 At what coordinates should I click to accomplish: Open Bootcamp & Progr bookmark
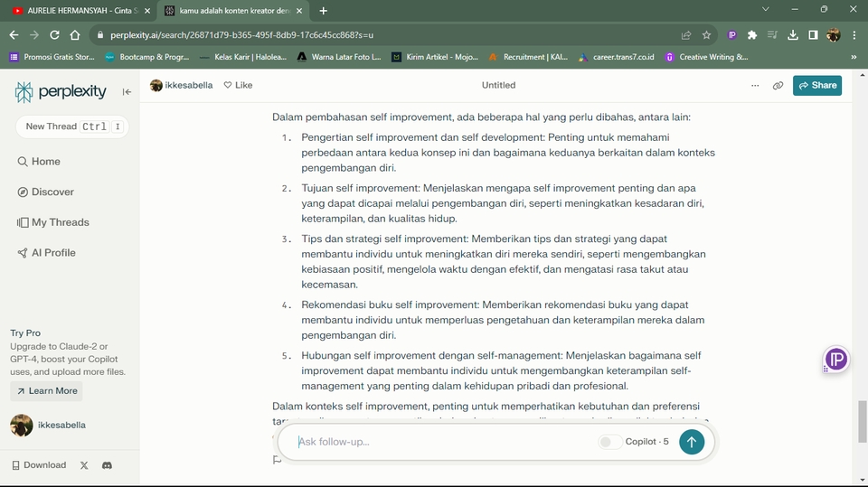pyautogui.click(x=147, y=57)
